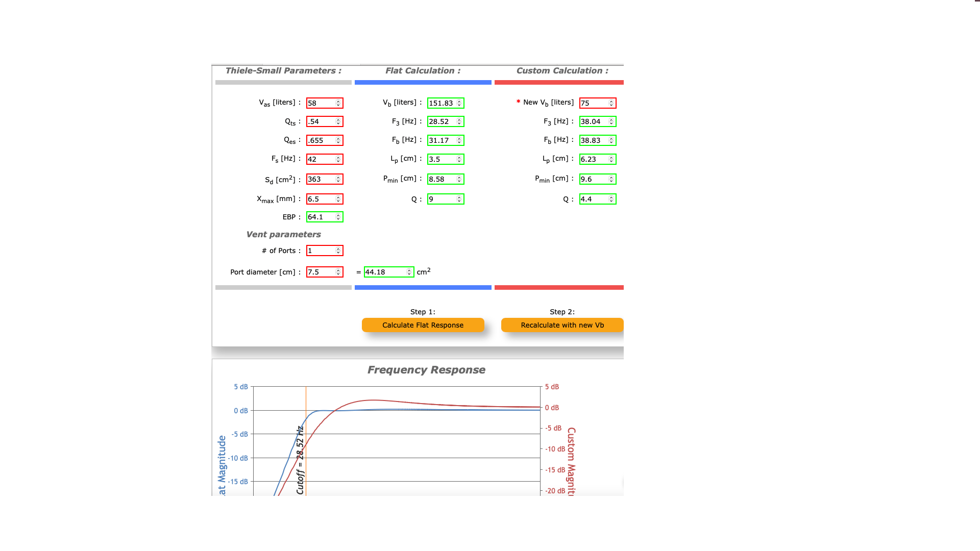Select the custom Q 4.4 field

598,199
